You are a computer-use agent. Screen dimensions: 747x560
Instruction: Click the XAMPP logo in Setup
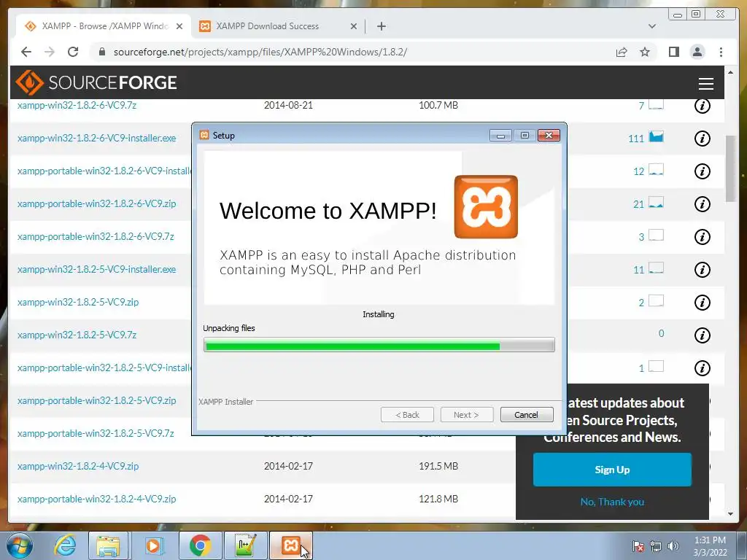[486, 206]
